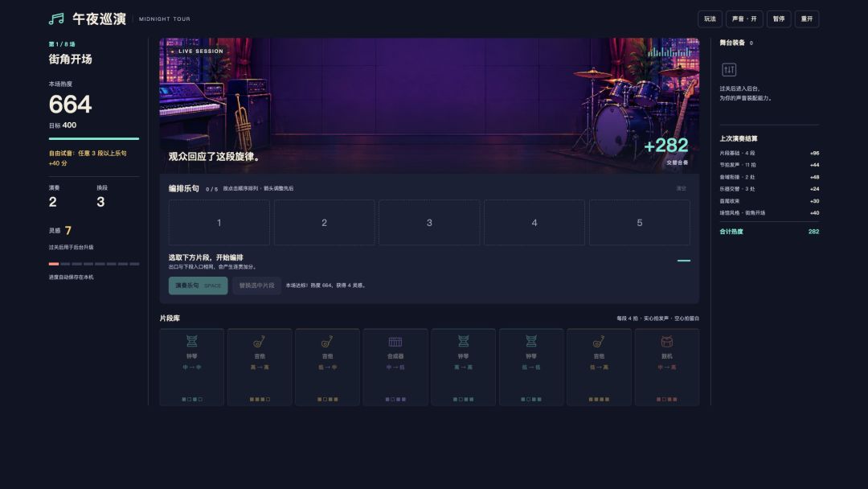Select the 鼓机 中→高 drum icon
Screen dimensions: 868x489
(x=667, y=341)
